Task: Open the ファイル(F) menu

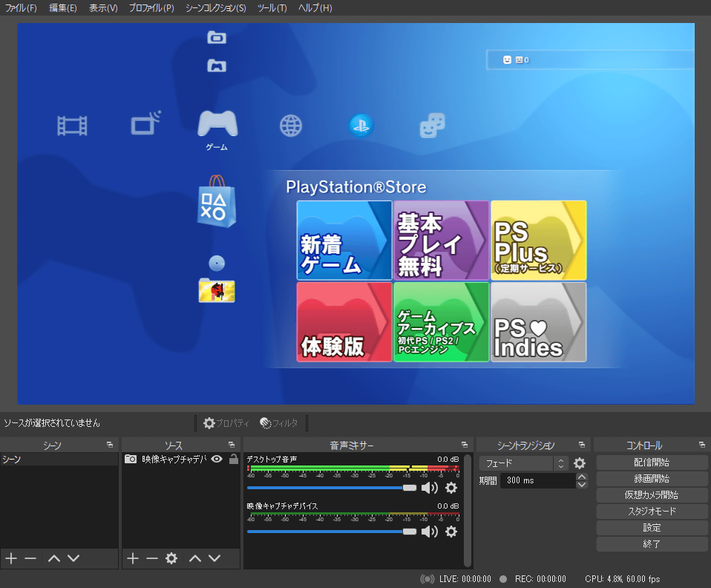Action: 21,7
